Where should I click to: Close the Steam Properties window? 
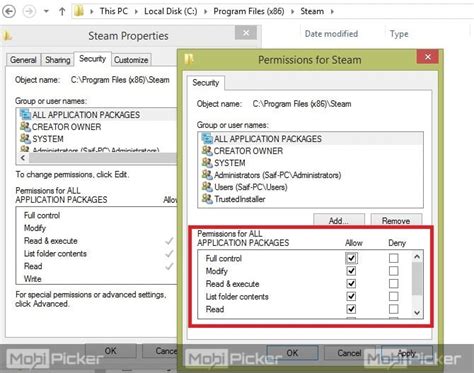246,33
